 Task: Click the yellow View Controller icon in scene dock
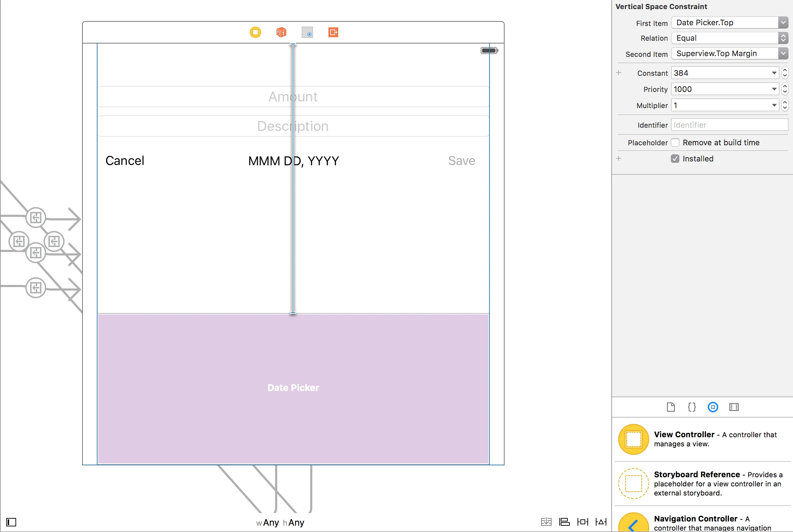coord(255,32)
